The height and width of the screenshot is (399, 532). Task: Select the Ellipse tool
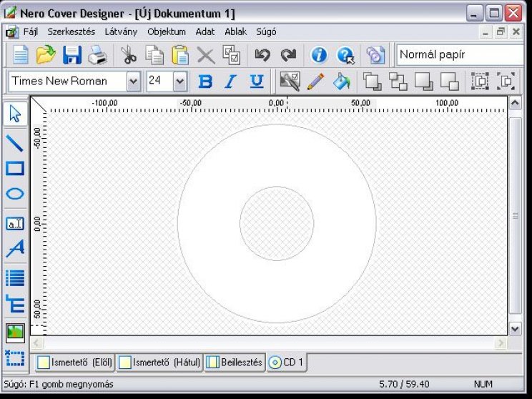click(x=15, y=194)
